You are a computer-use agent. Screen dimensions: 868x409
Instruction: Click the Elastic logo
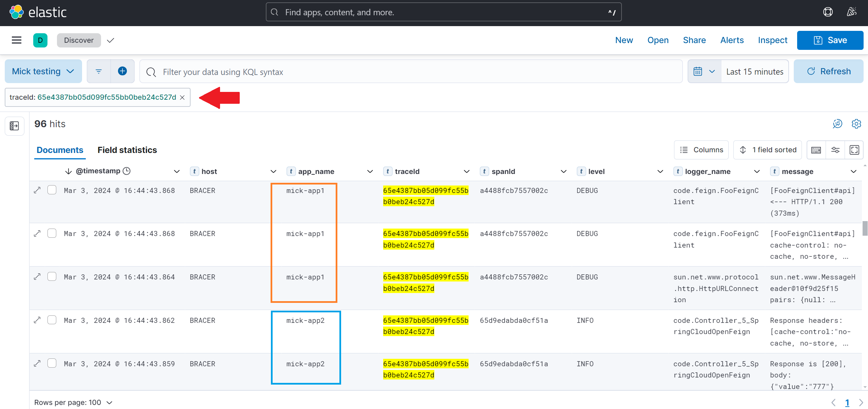[38, 12]
